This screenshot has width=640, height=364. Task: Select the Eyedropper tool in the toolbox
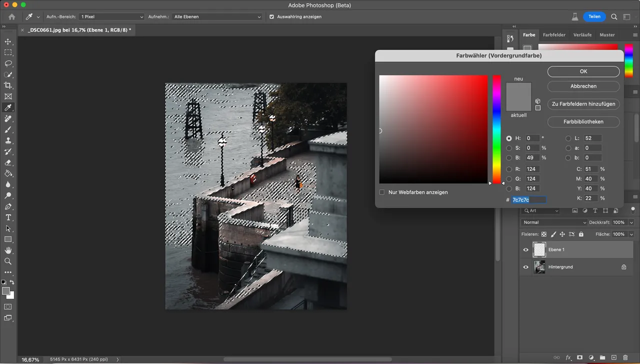pos(8,107)
